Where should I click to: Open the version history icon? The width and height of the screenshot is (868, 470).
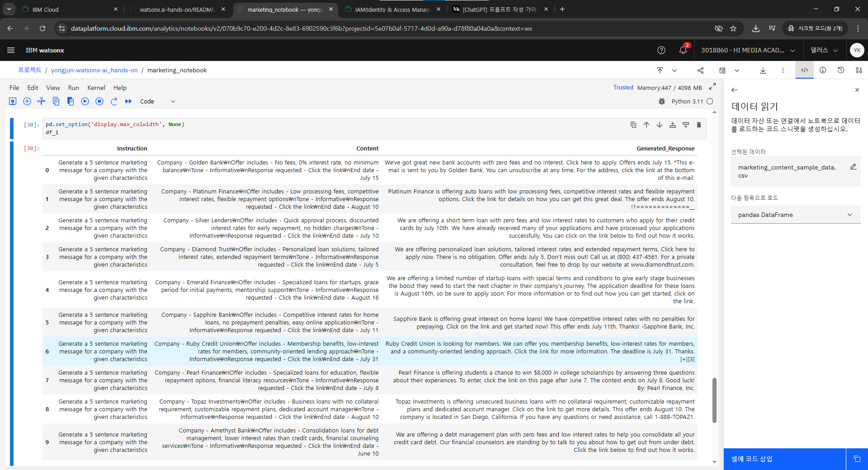pos(841,70)
